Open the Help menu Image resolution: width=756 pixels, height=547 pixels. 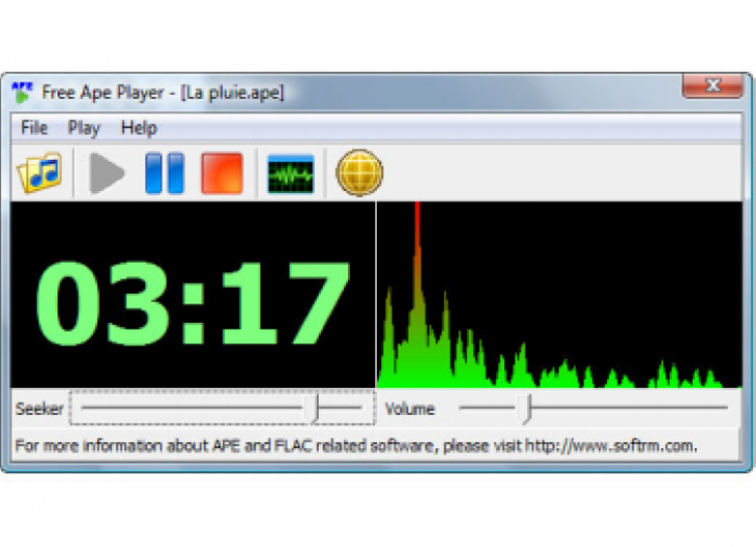tap(139, 128)
